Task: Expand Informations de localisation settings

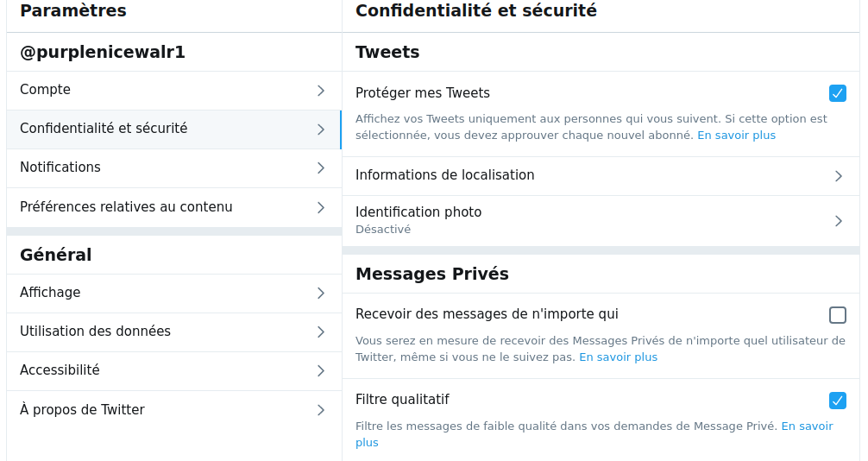Action: [601, 175]
